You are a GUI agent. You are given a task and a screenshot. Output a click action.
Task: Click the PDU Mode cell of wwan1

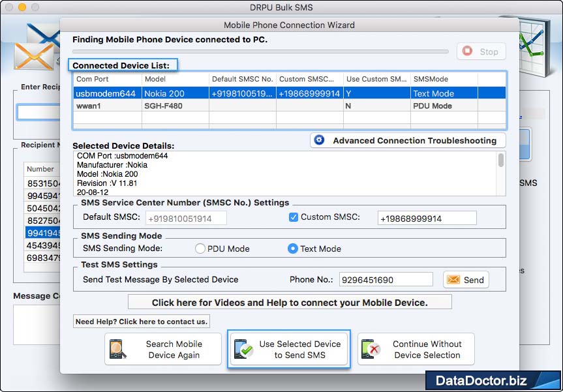coord(444,106)
